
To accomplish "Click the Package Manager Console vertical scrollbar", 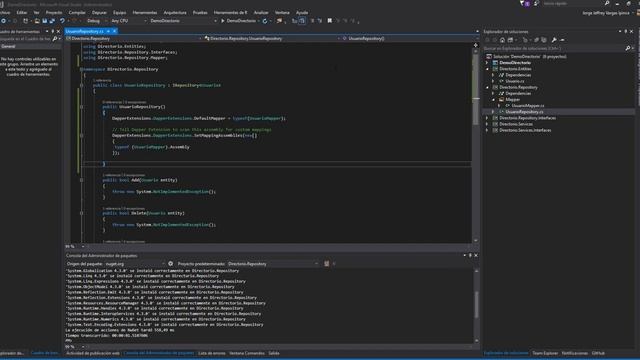I will 476,305.
